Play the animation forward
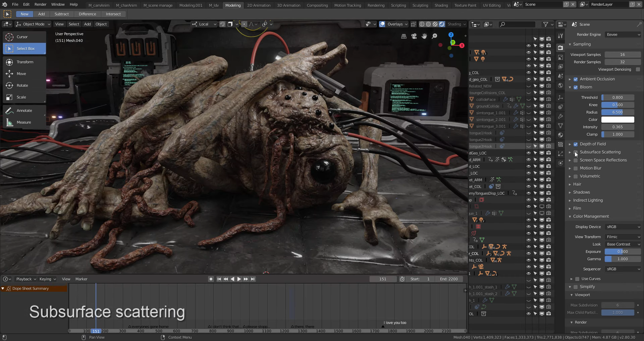The image size is (644, 341). coord(239,279)
